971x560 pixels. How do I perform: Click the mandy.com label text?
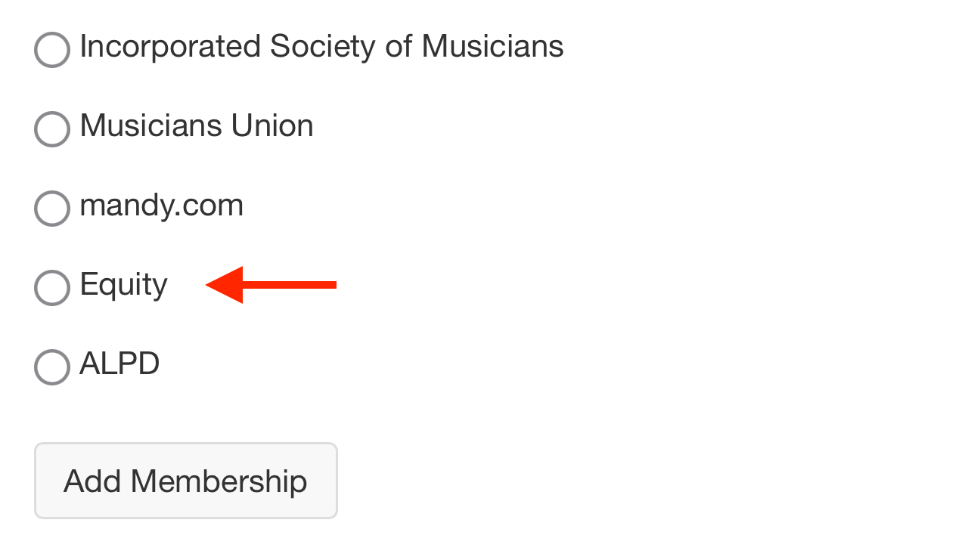click(162, 206)
